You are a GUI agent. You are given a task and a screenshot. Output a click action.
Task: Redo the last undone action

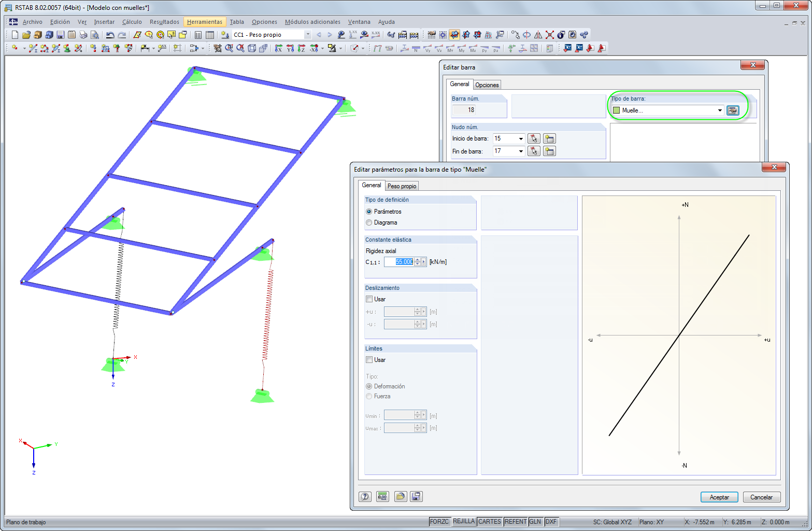tap(122, 35)
